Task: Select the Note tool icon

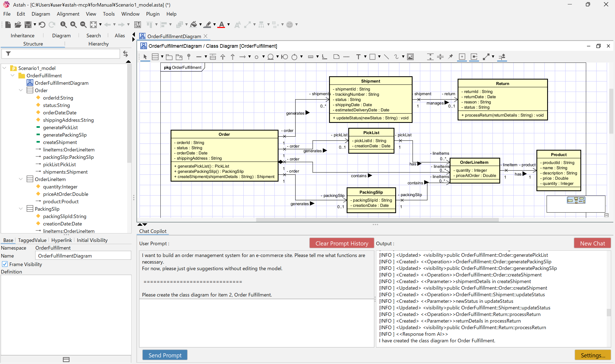Action: pyautogui.click(x=336, y=57)
